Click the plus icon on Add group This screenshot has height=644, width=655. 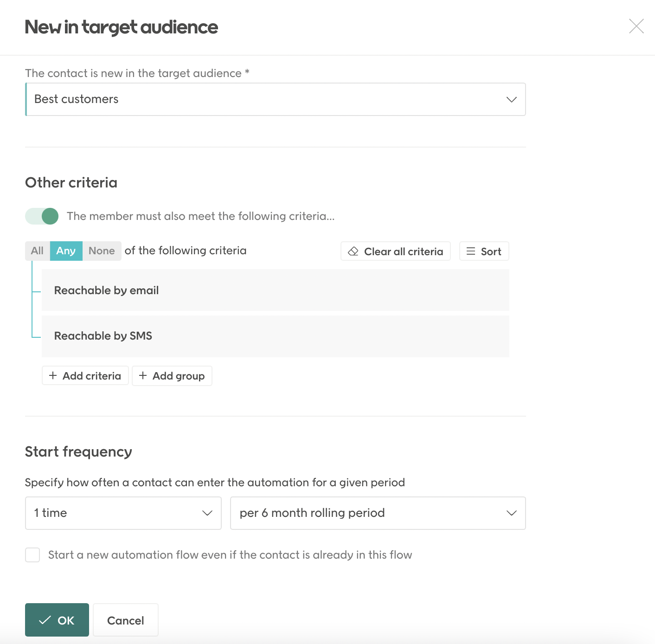pyautogui.click(x=142, y=376)
